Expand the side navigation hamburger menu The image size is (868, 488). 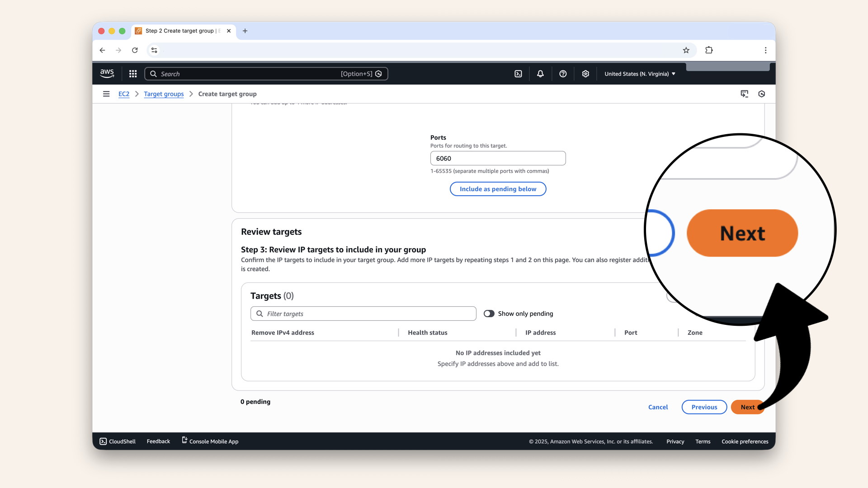(106, 94)
